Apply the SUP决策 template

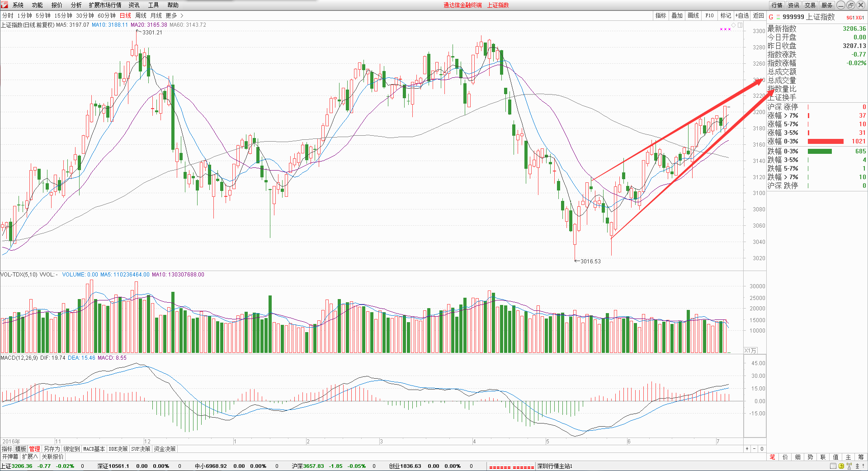point(141,449)
